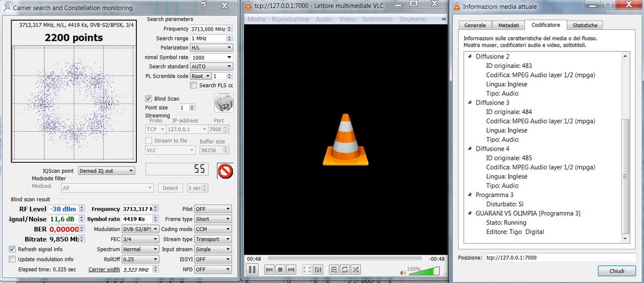Click the Search range 1 MHz field
Image resolution: width=644 pixels, height=283 pixels.
208,39
